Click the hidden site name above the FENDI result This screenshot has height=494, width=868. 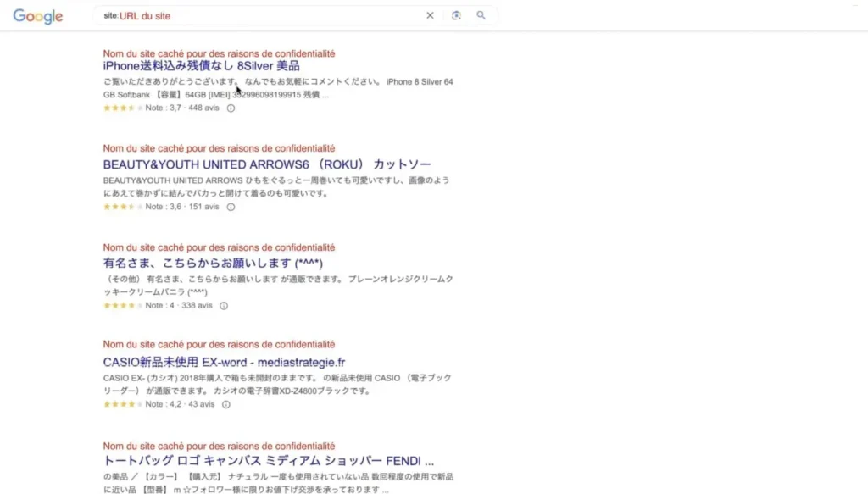[220, 446]
